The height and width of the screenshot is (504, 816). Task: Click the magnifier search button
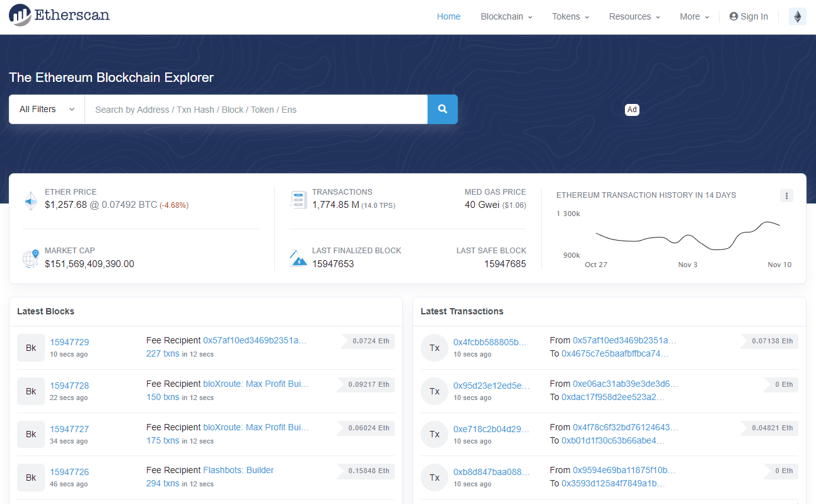pos(443,110)
